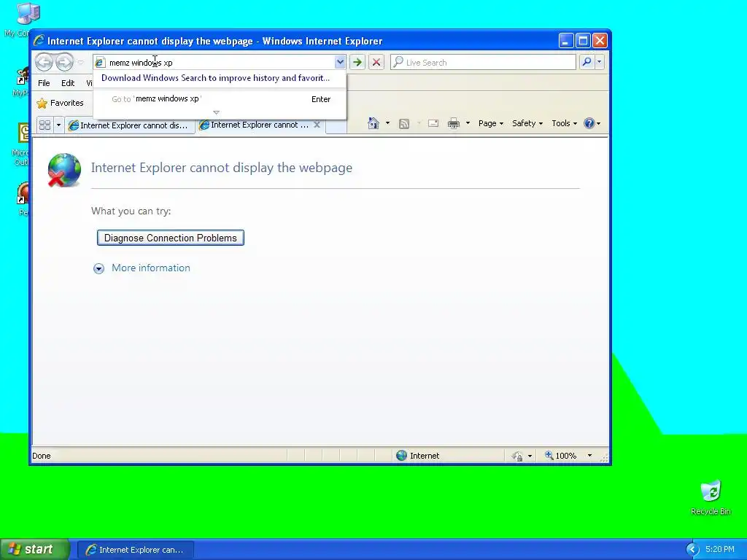Click the Recycle Bin desktop icon

[x=711, y=497]
